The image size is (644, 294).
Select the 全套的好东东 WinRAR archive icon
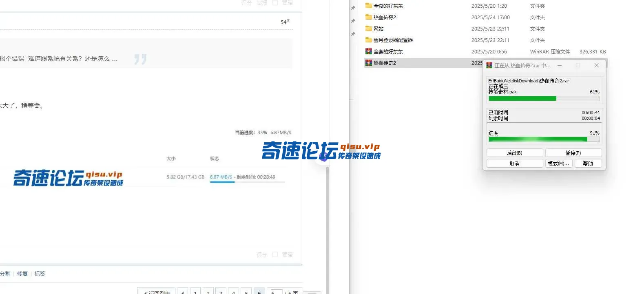(x=368, y=51)
